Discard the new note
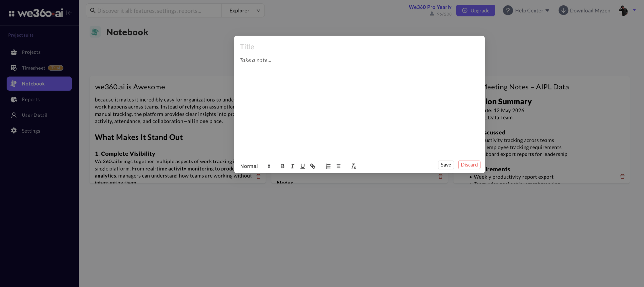The height and width of the screenshot is (287, 644). [469, 165]
